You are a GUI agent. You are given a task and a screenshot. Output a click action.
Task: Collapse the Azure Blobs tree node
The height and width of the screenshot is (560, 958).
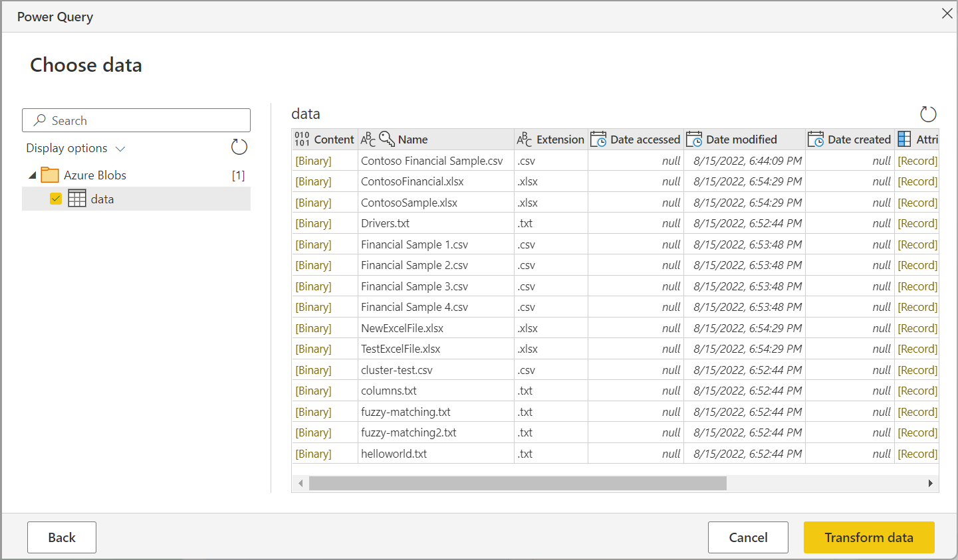click(x=32, y=175)
